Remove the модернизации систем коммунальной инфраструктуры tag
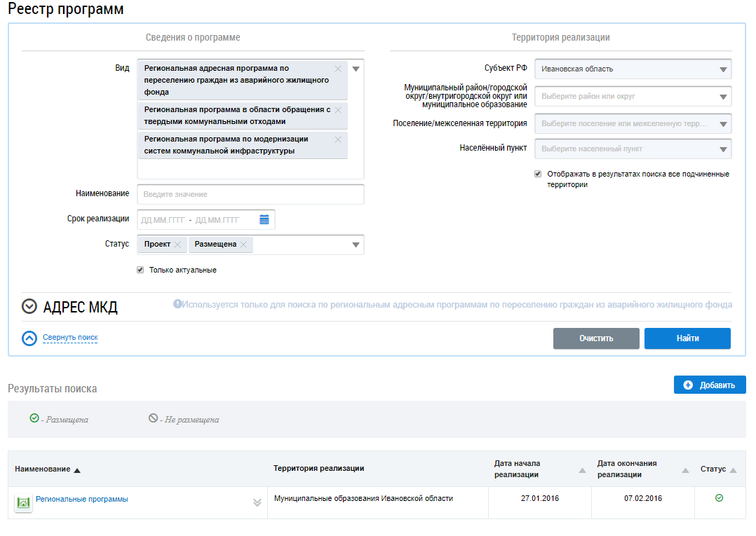Viewport: 756px width, 536px height. pos(338,139)
